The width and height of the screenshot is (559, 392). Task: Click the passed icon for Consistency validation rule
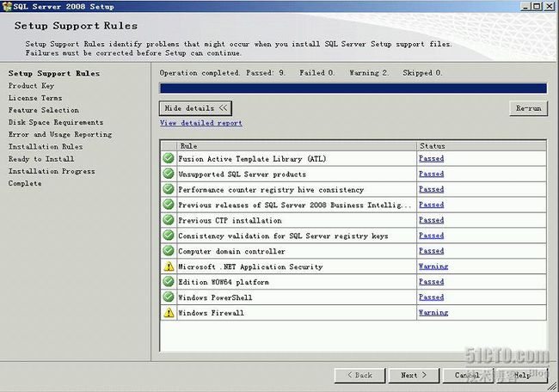pyautogui.click(x=169, y=236)
